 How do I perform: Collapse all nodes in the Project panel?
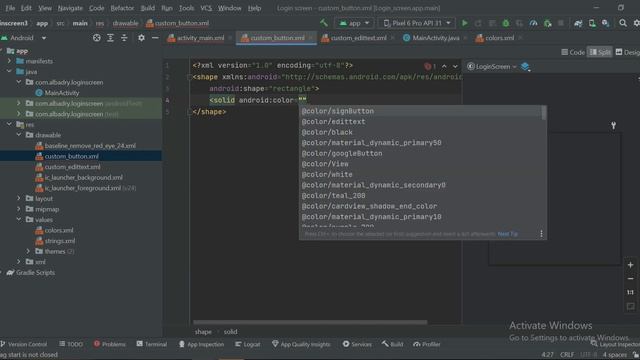(124, 38)
